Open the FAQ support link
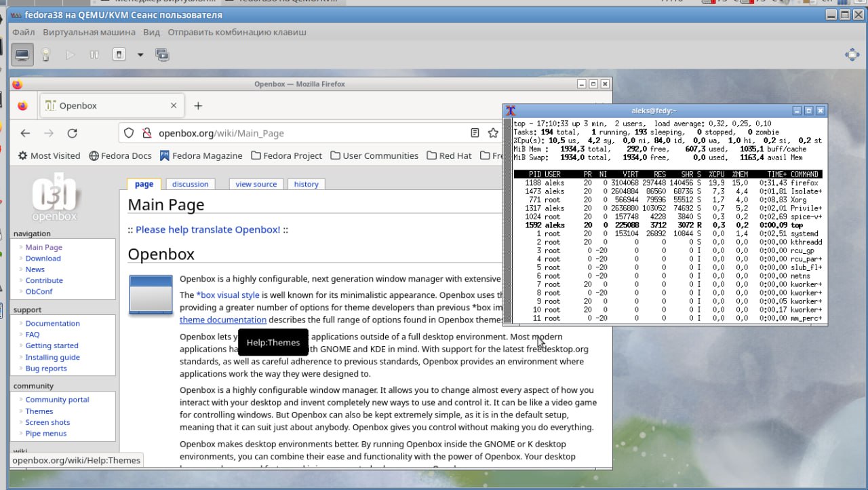The width and height of the screenshot is (868, 490). coord(33,334)
